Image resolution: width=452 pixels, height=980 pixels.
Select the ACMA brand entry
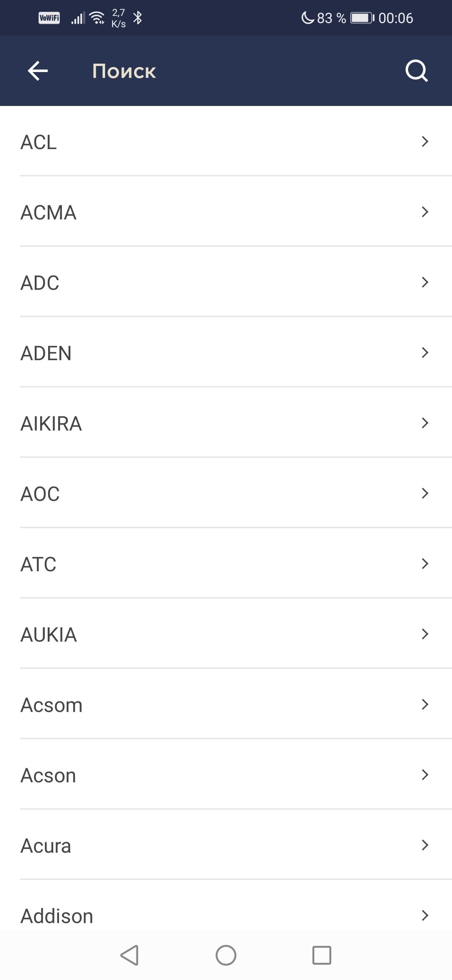pyautogui.click(x=49, y=212)
